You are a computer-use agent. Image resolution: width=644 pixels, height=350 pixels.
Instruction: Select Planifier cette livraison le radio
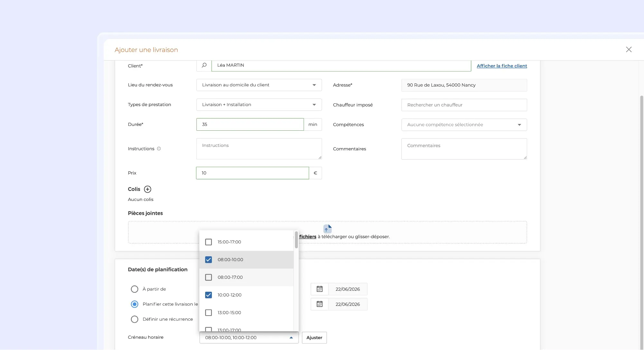(x=135, y=304)
